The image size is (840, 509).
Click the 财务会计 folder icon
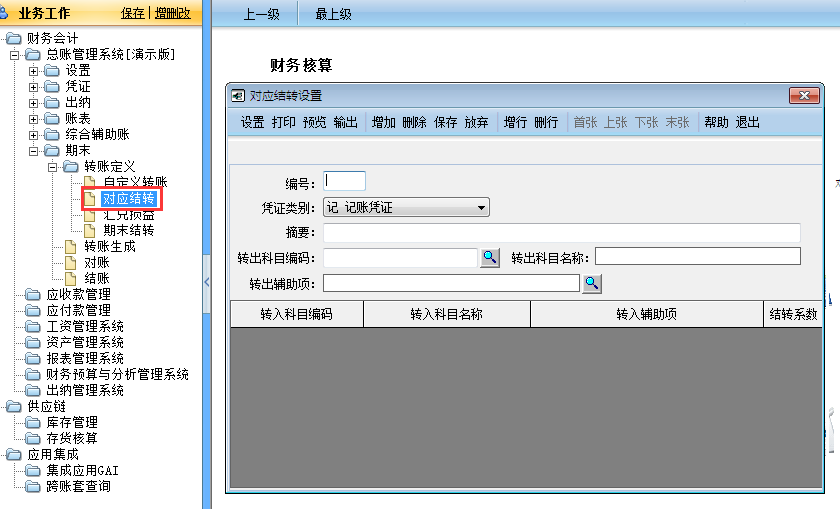[14, 38]
